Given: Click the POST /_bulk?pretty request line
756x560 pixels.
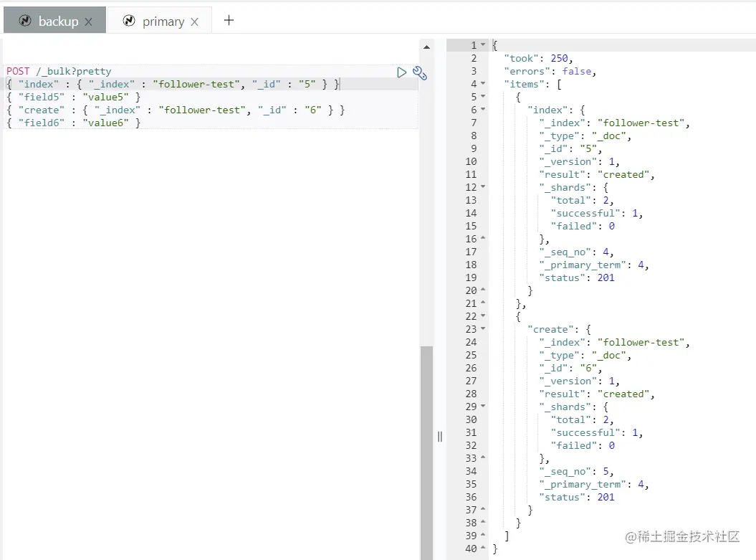Looking at the screenshot, I should pos(59,71).
